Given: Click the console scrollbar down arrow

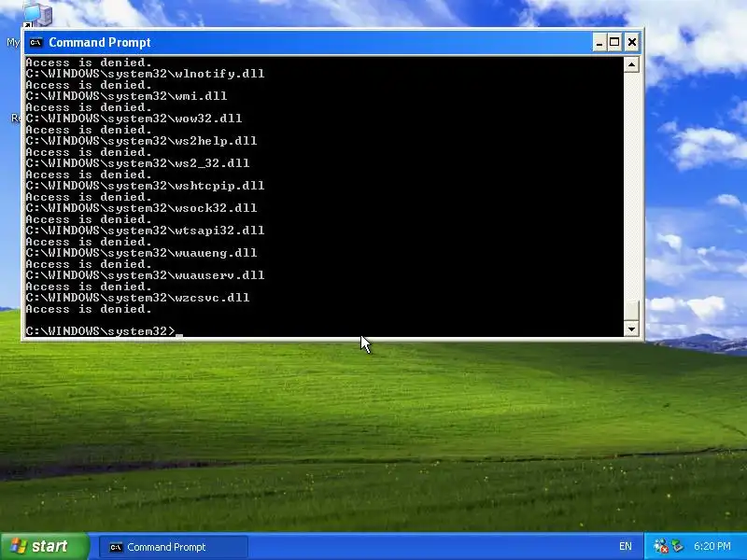Looking at the screenshot, I should pos(631,329).
